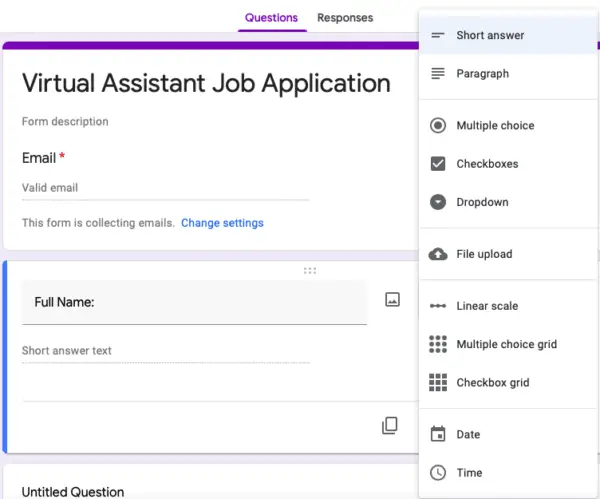Click the Virtual Assistant Job Application title
The width and height of the screenshot is (600, 499).
coord(206,82)
